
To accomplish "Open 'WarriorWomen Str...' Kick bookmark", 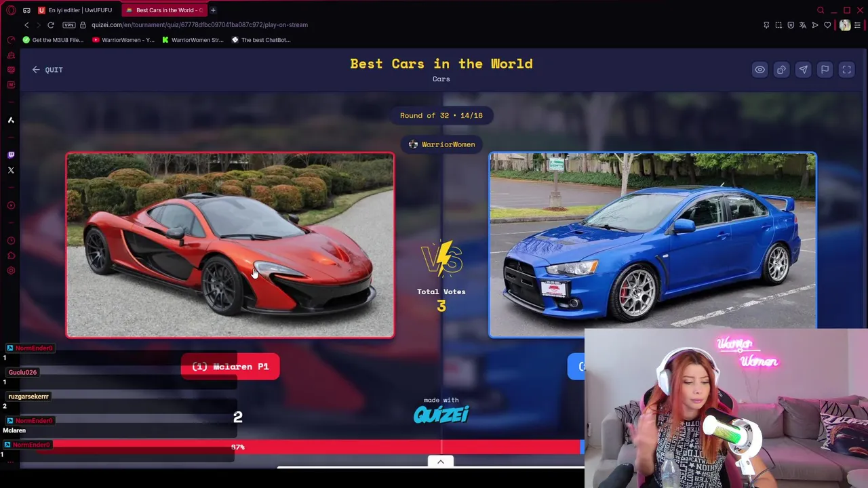I will (193, 40).
